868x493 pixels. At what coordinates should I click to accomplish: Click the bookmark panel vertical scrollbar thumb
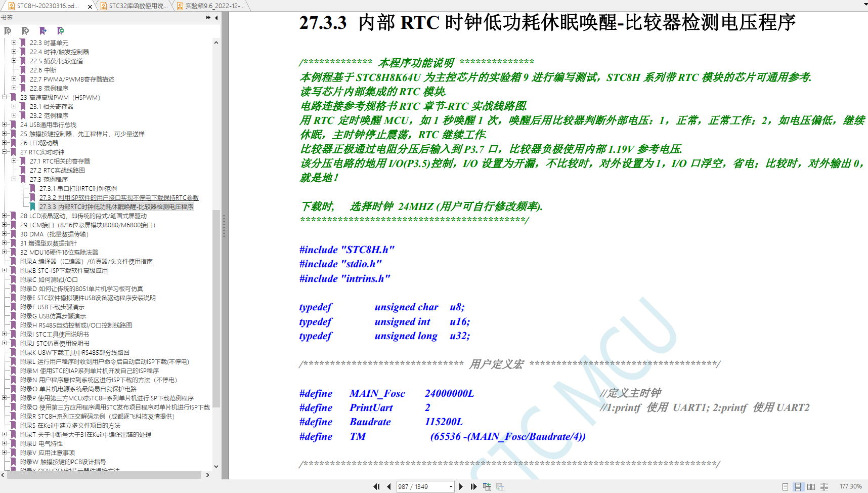pos(216,309)
